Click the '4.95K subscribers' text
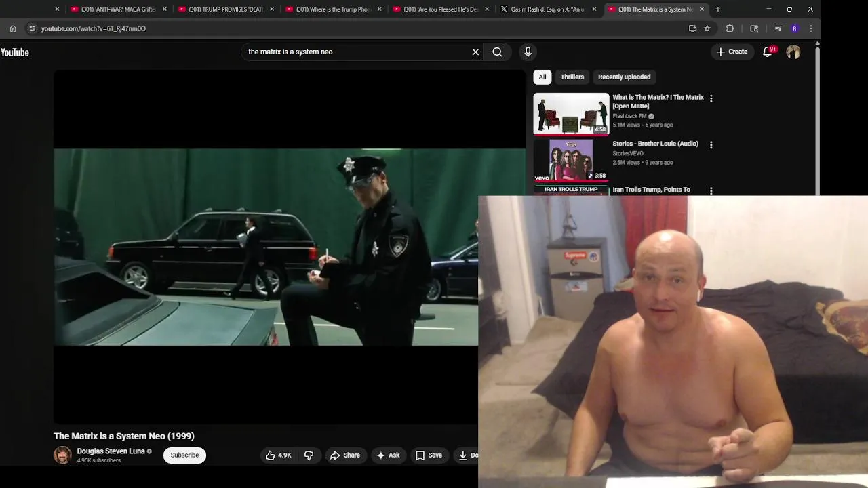Image resolution: width=868 pixels, height=488 pixels. click(x=99, y=461)
